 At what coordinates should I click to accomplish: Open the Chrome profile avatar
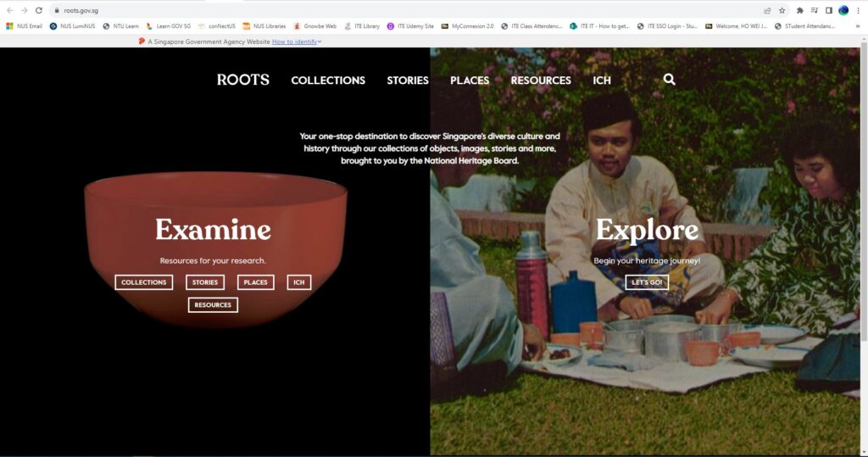pyautogui.click(x=843, y=10)
